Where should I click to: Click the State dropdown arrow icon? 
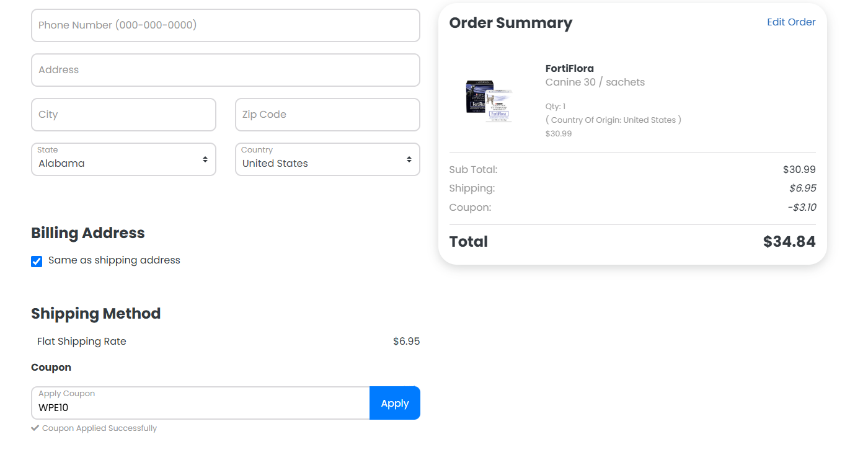click(x=205, y=160)
